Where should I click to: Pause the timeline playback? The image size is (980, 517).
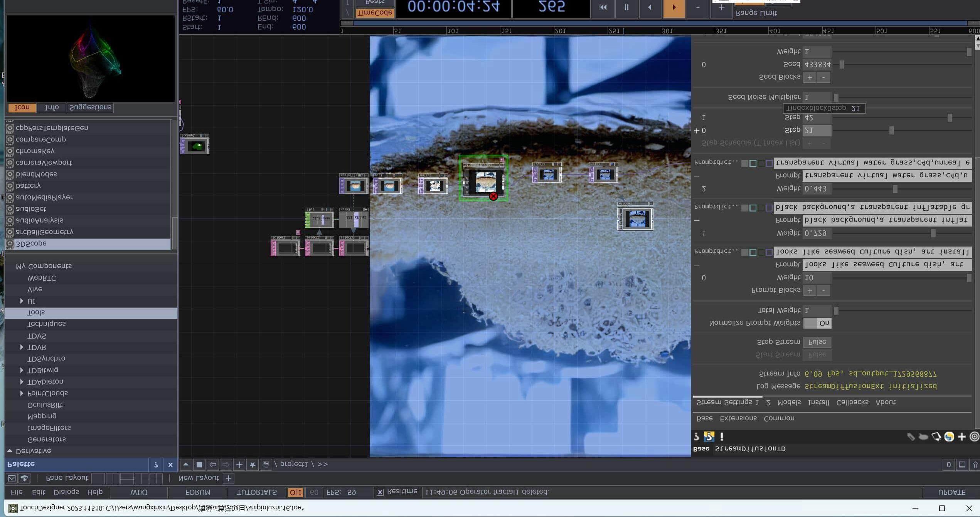626,7
